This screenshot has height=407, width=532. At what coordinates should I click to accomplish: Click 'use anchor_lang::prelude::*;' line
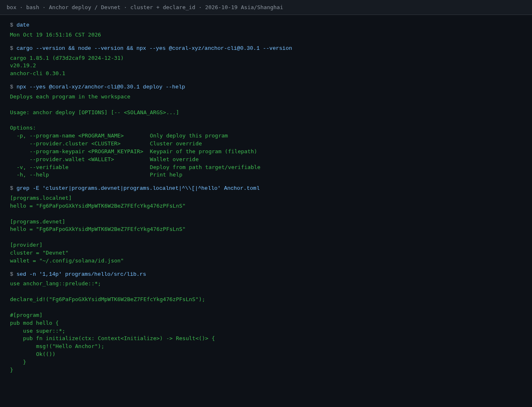[x=55, y=284]
